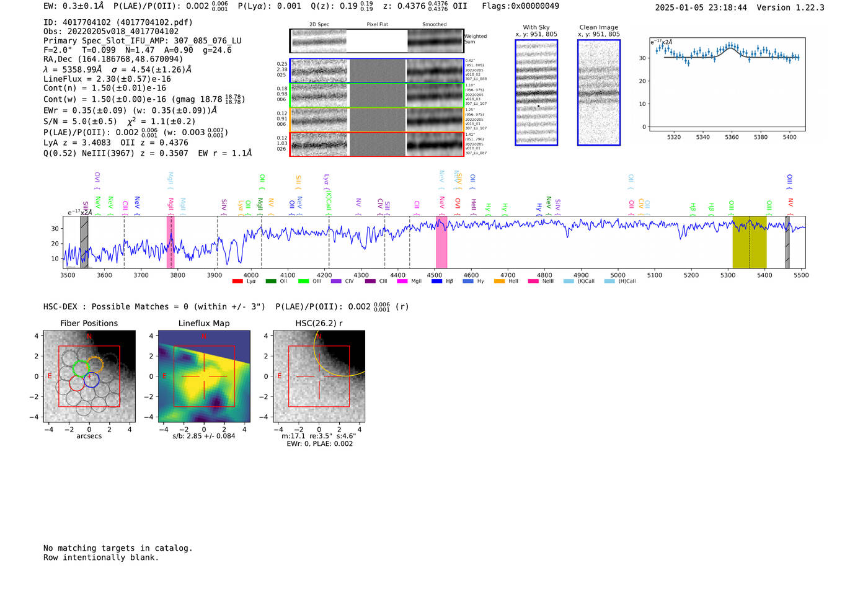Click the orange dashed fiber circle
868x591 pixels.
point(95,365)
